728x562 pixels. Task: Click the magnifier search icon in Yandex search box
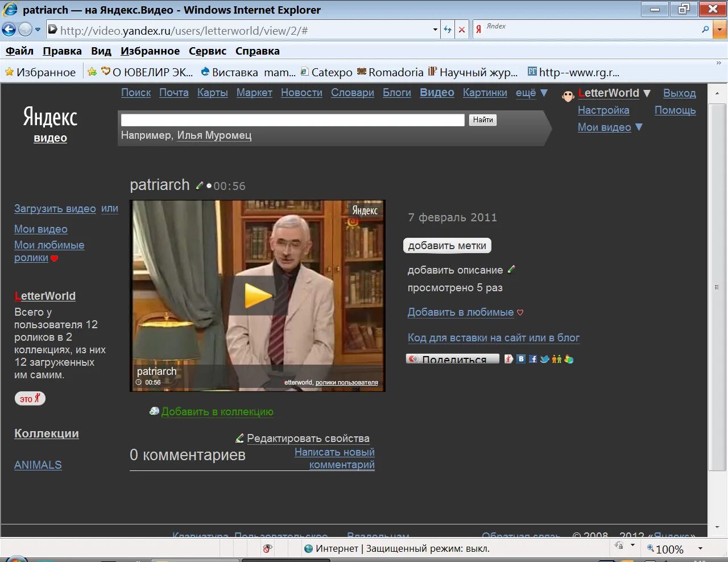coord(706,30)
